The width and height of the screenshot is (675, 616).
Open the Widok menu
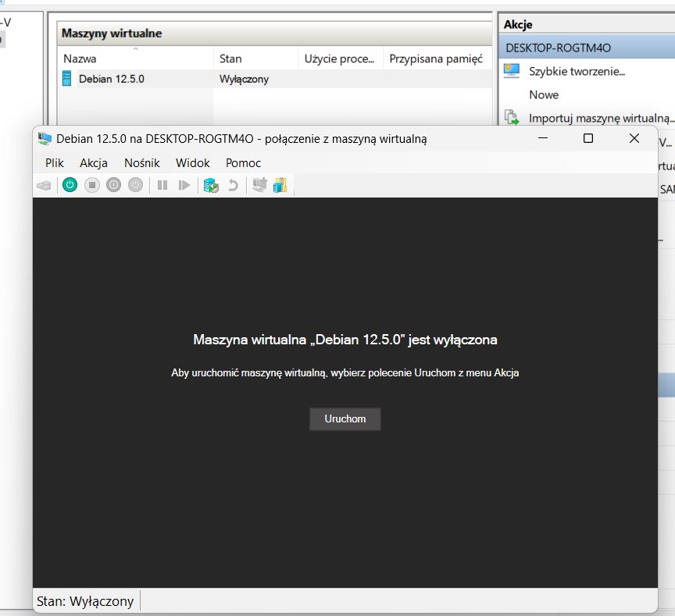pos(192,163)
